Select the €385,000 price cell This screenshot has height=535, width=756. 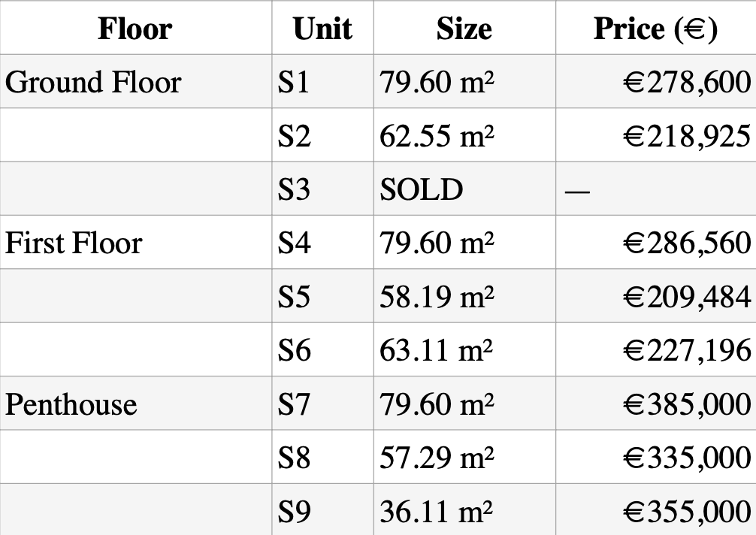point(687,404)
